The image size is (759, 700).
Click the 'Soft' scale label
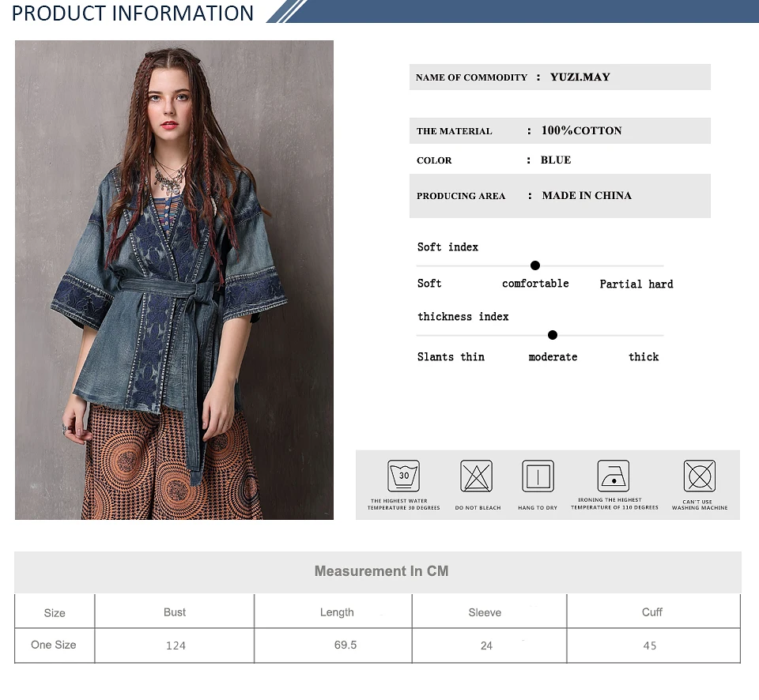429,284
